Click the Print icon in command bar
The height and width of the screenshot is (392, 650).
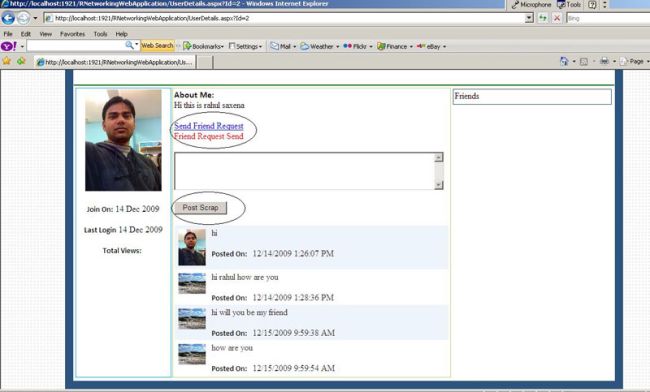604,61
